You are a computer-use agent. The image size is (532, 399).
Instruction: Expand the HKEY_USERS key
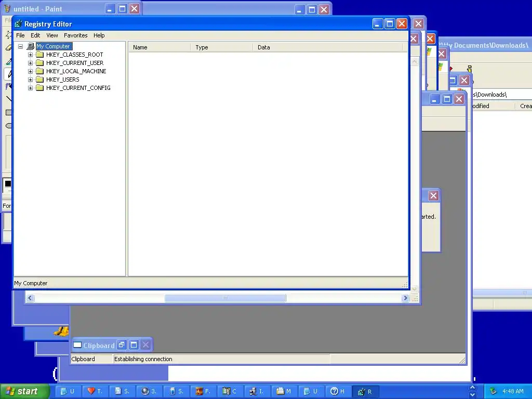coord(30,79)
